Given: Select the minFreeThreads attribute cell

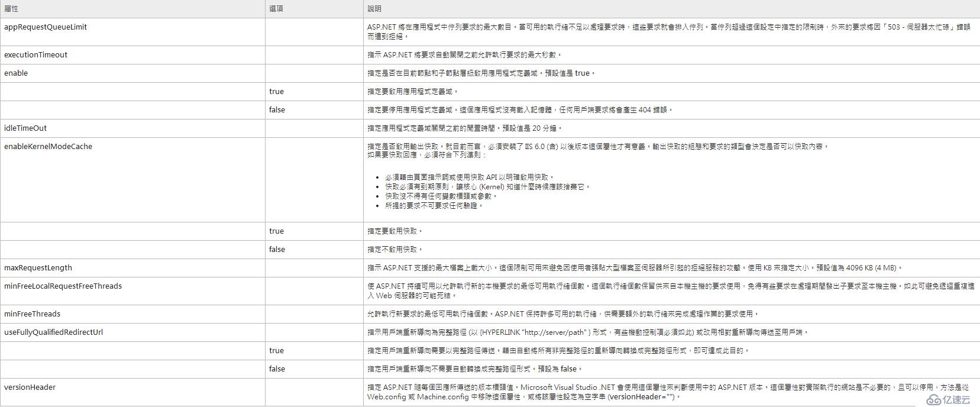Looking at the screenshot, I should [132, 314].
